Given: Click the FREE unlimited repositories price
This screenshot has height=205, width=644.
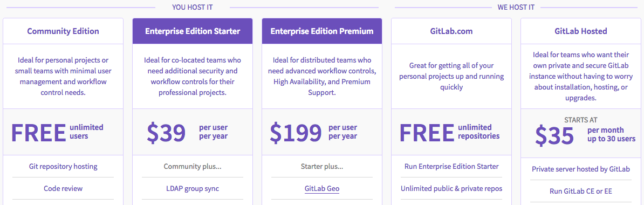Looking at the screenshot, I should (449, 132).
